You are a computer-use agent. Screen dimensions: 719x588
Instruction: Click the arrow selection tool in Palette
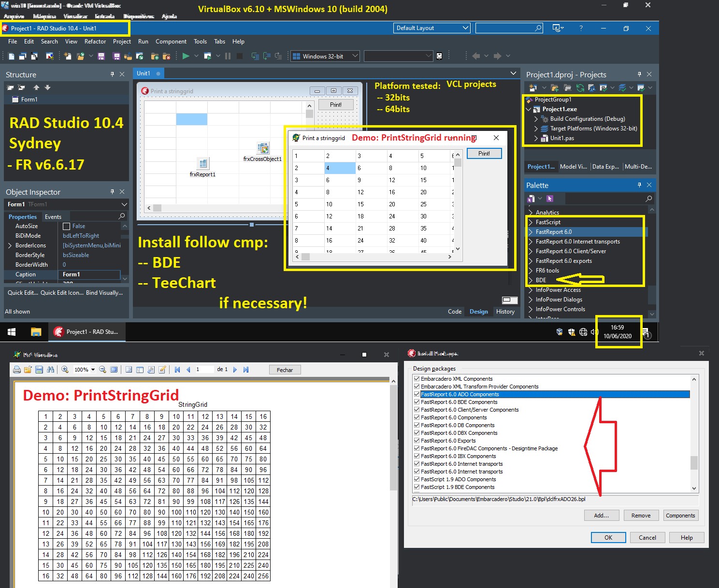pyautogui.click(x=549, y=199)
